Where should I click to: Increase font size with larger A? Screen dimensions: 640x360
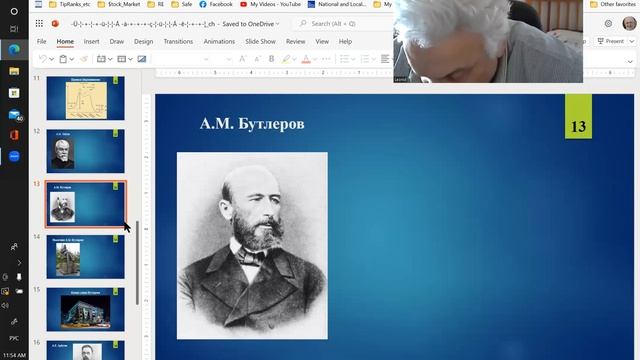click(x=242, y=59)
